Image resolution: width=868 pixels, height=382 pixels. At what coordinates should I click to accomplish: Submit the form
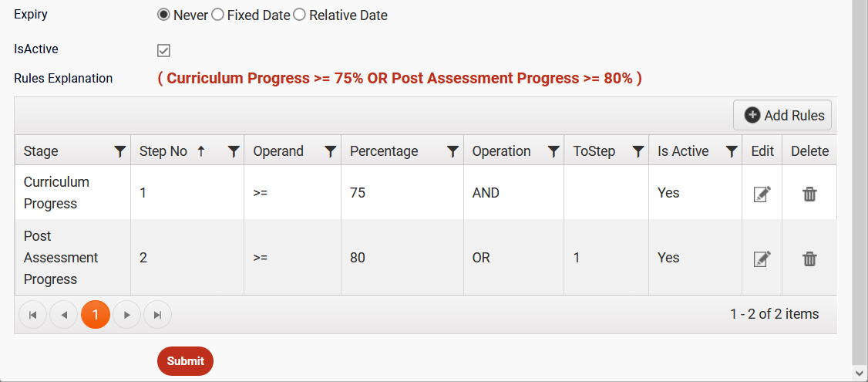[185, 361]
